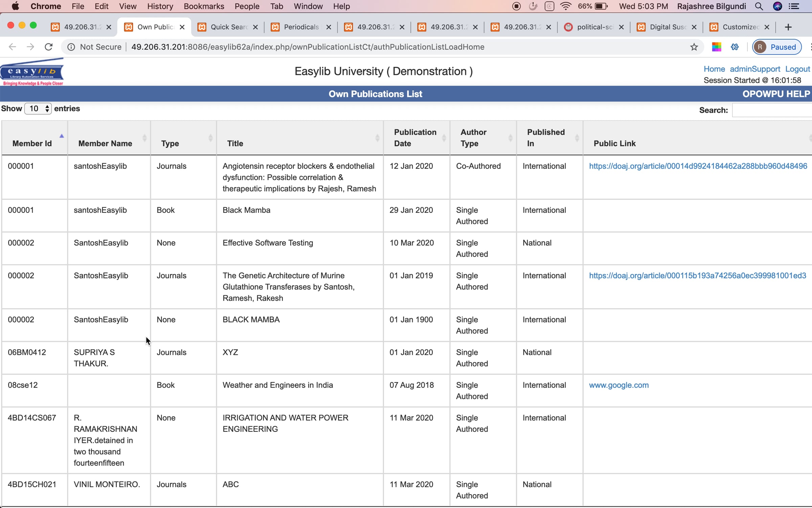
Task: Click the easylib logo at the top left
Action: (x=32, y=72)
